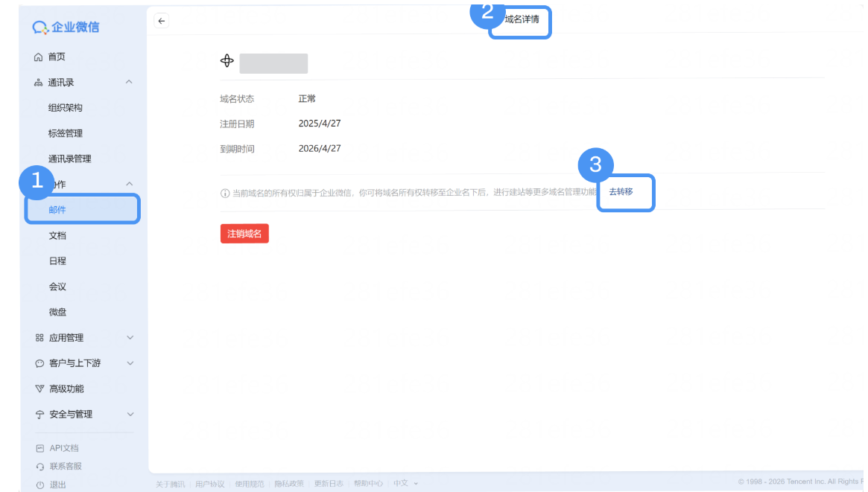Collapse the 通讯录 section chevron

click(x=129, y=82)
